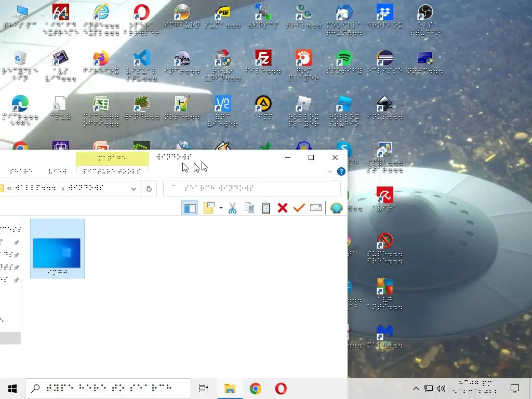
Task: Switch to File Explorer in the taskbar
Action: pyautogui.click(x=230, y=389)
